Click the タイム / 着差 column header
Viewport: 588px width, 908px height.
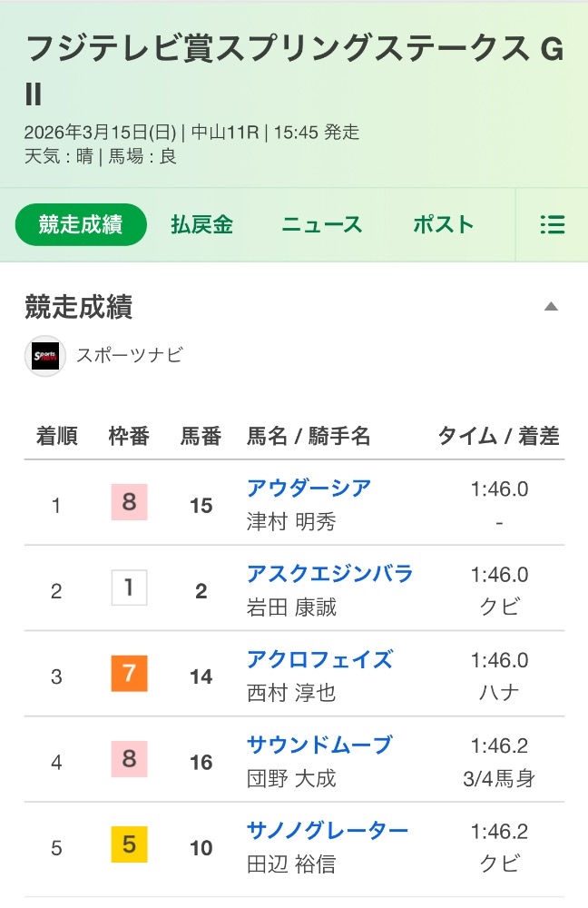tap(498, 437)
